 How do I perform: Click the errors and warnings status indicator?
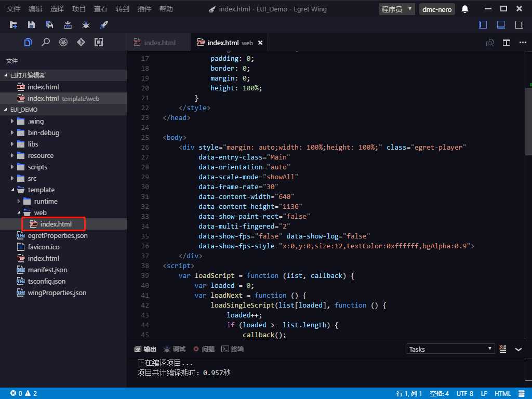pos(24,393)
